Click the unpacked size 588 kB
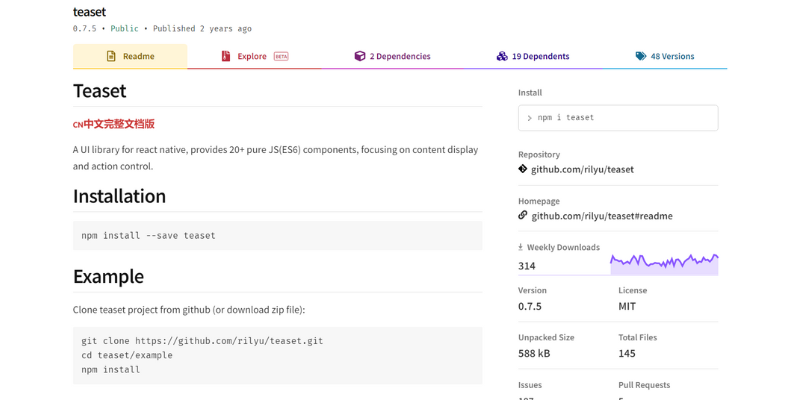Image resolution: width=800 pixels, height=400 pixels. [x=534, y=353]
